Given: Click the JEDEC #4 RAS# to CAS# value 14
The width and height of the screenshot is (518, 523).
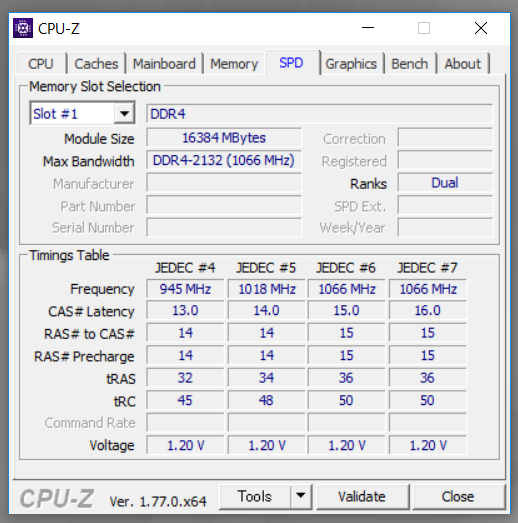Looking at the screenshot, I should [x=185, y=333].
